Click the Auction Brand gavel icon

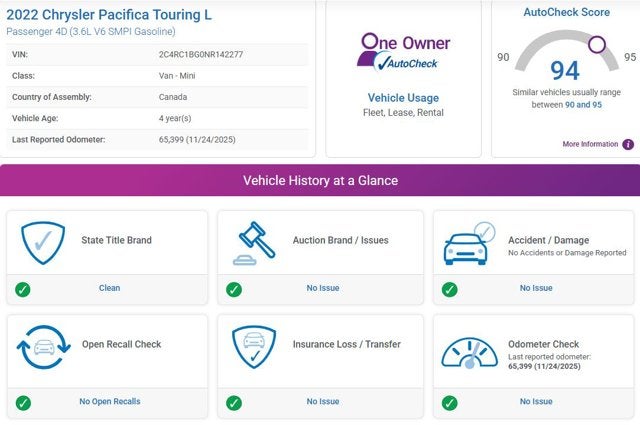click(x=255, y=242)
